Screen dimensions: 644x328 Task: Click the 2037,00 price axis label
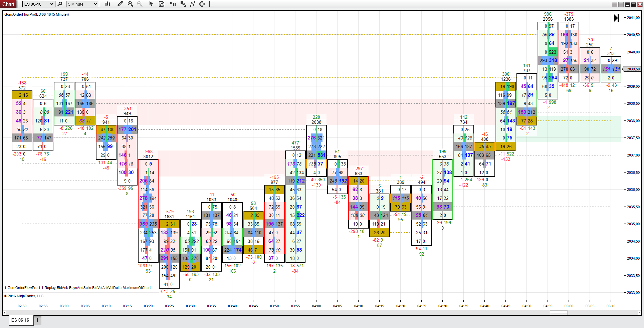pos(633,155)
